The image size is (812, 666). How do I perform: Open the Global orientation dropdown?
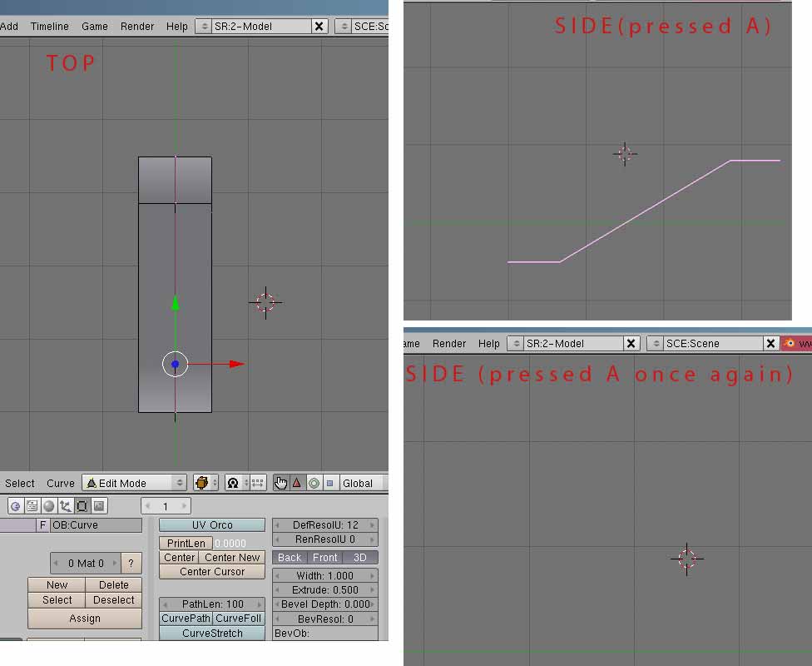click(x=363, y=483)
